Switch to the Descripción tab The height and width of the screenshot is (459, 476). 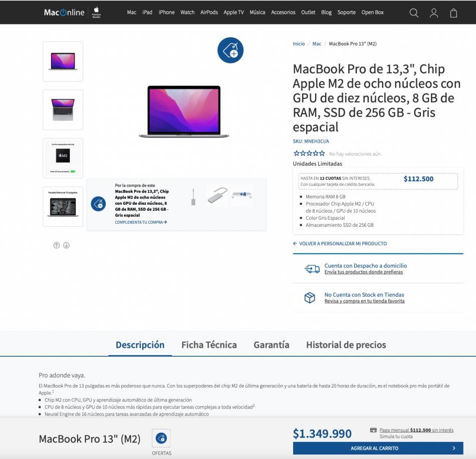tap(140, 345)
